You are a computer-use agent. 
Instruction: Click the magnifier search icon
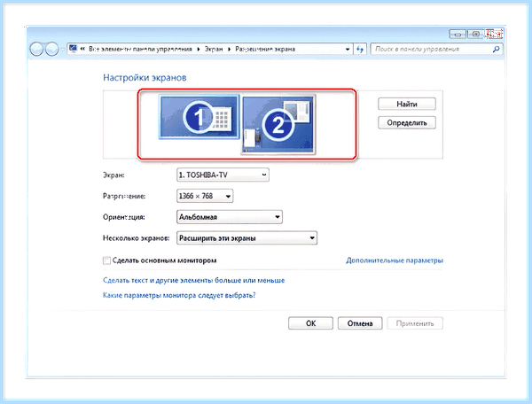coord(496,49)
